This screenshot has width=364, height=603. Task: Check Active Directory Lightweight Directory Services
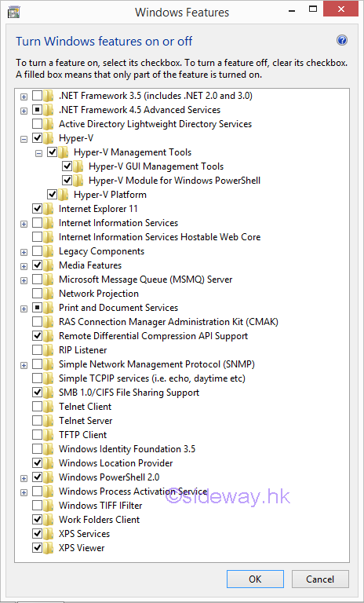click(38, 124)
